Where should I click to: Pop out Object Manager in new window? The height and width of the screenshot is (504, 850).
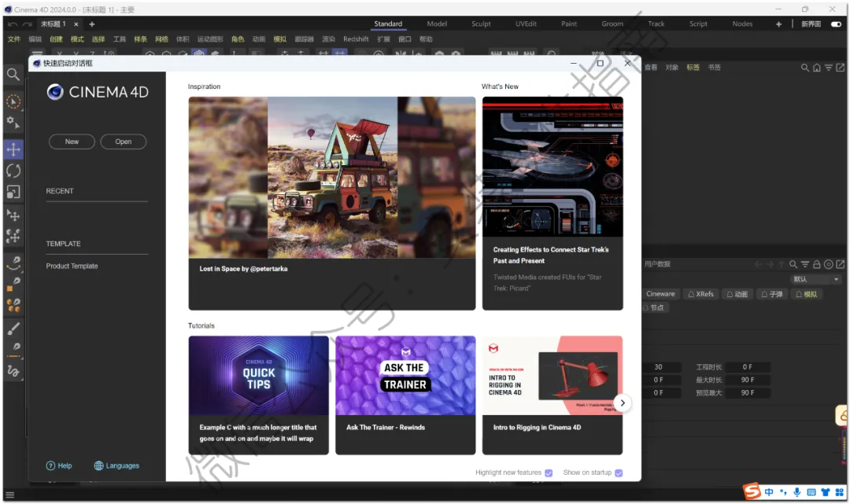[841, 68]
